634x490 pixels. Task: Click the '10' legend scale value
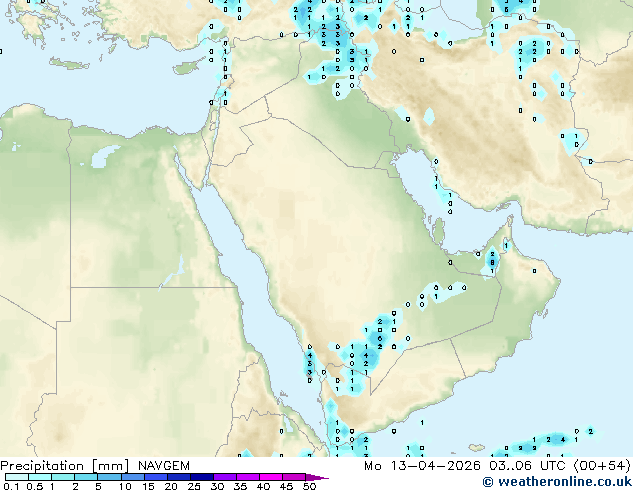[x=125, y=486]
